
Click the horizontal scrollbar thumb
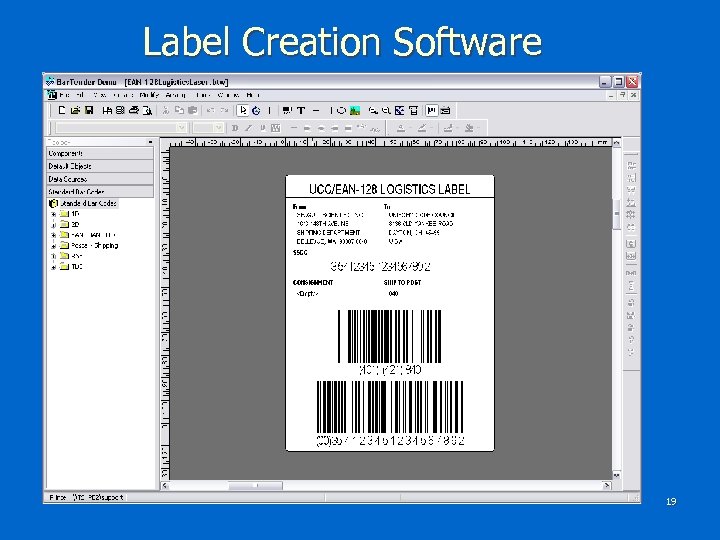click(x=255, y=485)
